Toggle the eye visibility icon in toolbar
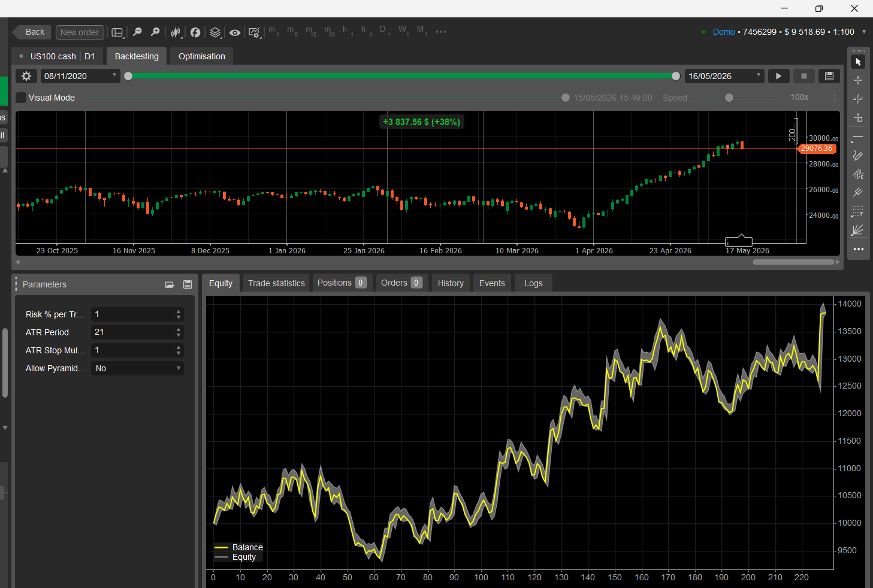 (x=235, y=32)
